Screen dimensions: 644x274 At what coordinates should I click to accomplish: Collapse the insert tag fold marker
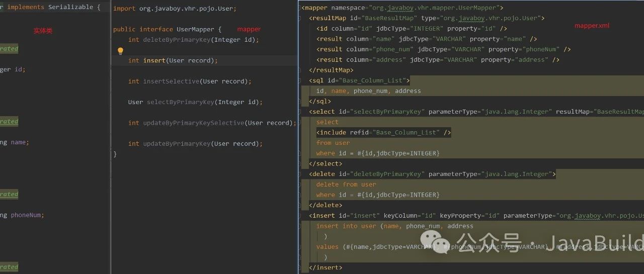300,216
